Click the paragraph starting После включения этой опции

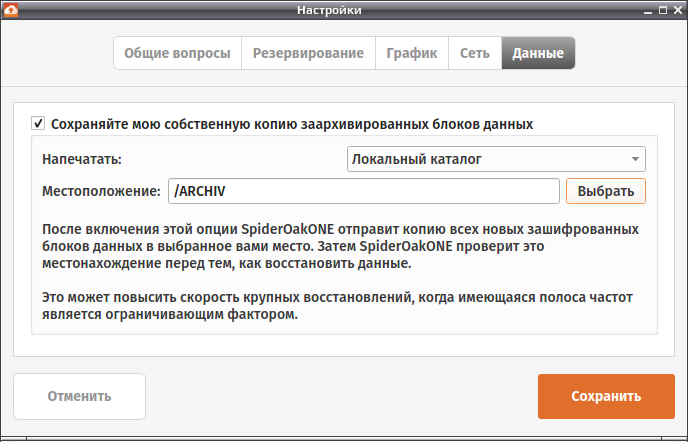pos(340,246)
